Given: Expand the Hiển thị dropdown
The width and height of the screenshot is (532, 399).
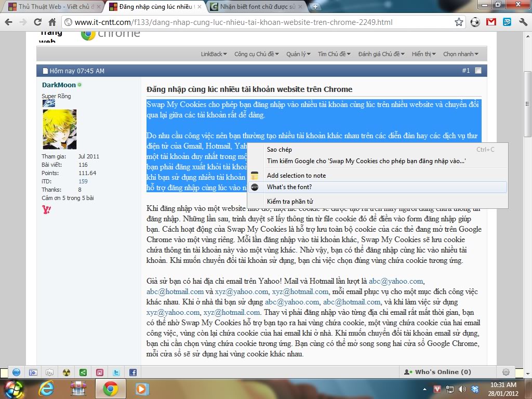Looking at the screenshot, I should click(x=424, y=54).
